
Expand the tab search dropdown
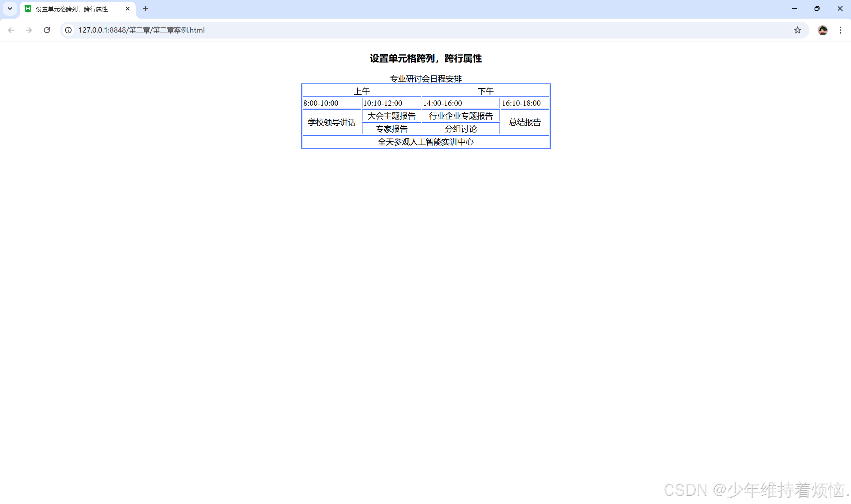[x=10, y=9]
